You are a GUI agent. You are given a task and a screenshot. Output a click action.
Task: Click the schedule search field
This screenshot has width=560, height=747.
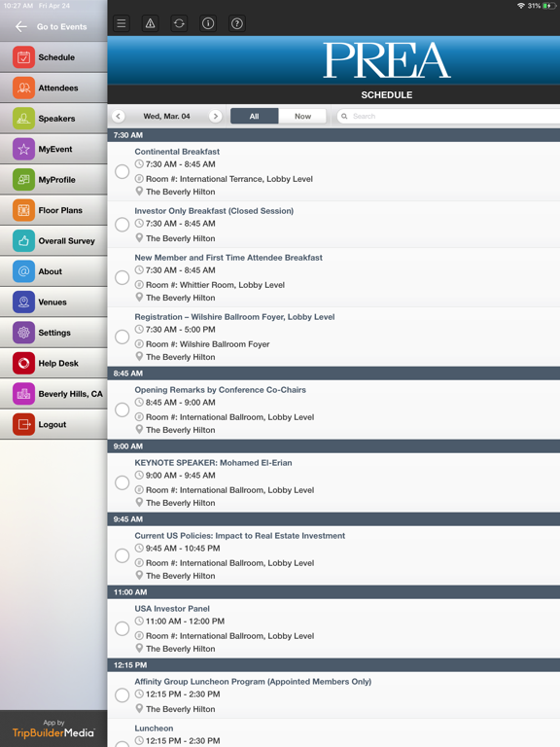pyautogui.click(x=447, y=116)
